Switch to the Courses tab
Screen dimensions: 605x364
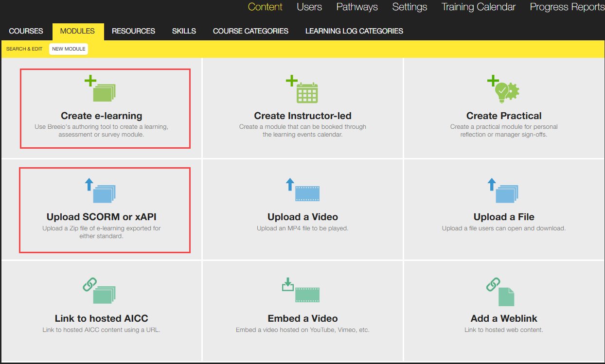26,31
